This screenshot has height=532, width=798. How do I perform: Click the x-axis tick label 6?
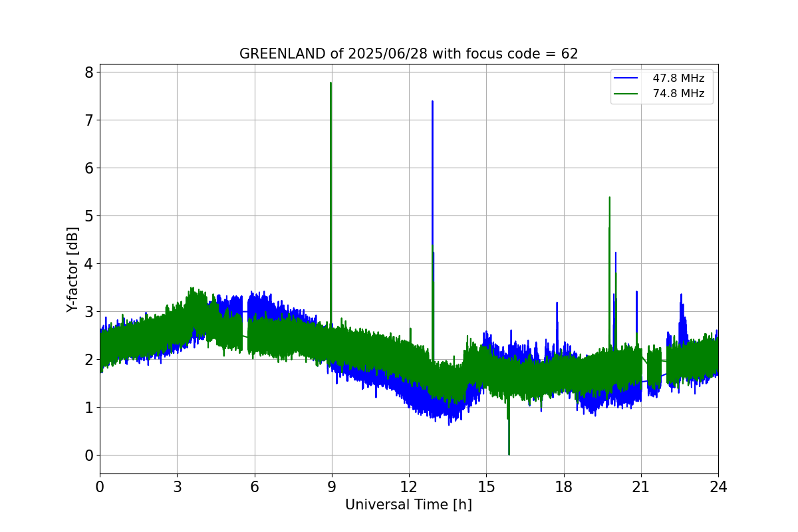255,487
